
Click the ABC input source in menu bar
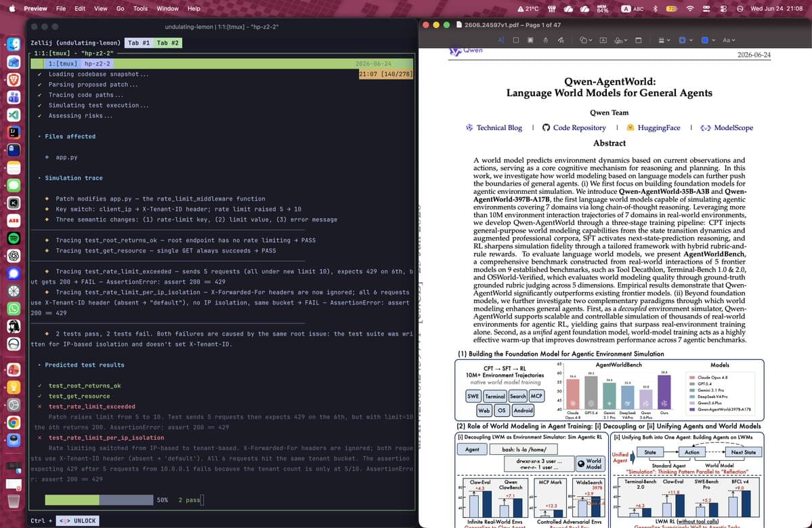pos(633,8)
